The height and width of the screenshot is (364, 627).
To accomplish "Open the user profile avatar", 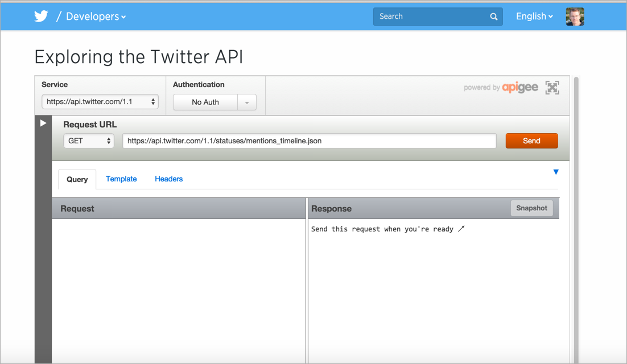I will coord(575,17).
